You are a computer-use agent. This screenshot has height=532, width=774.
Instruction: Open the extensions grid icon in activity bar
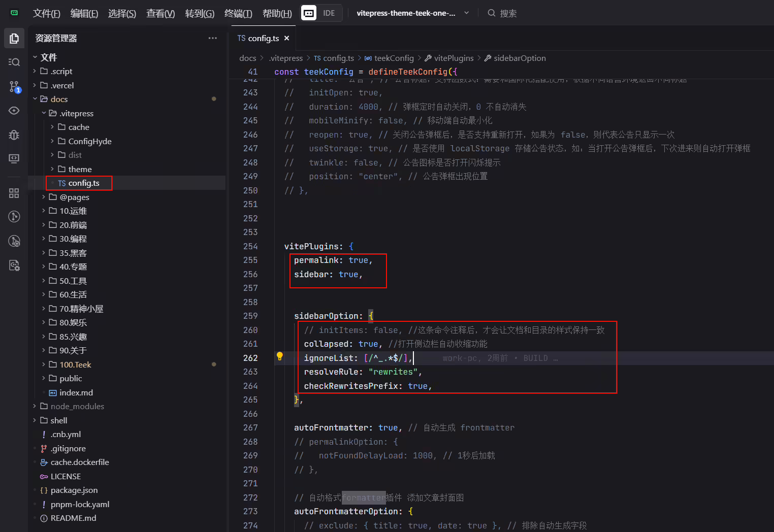[14, 193]
